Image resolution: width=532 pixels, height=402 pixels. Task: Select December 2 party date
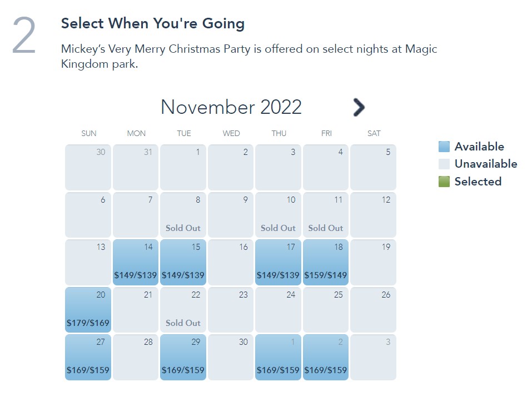(326, 357)
